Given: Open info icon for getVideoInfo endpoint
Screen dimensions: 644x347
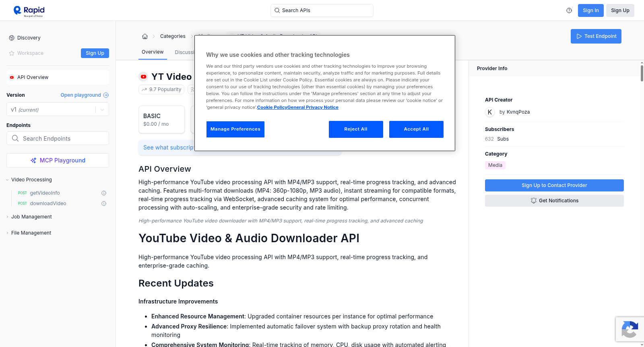Looking at the screenshot, I should click(104, 193).
